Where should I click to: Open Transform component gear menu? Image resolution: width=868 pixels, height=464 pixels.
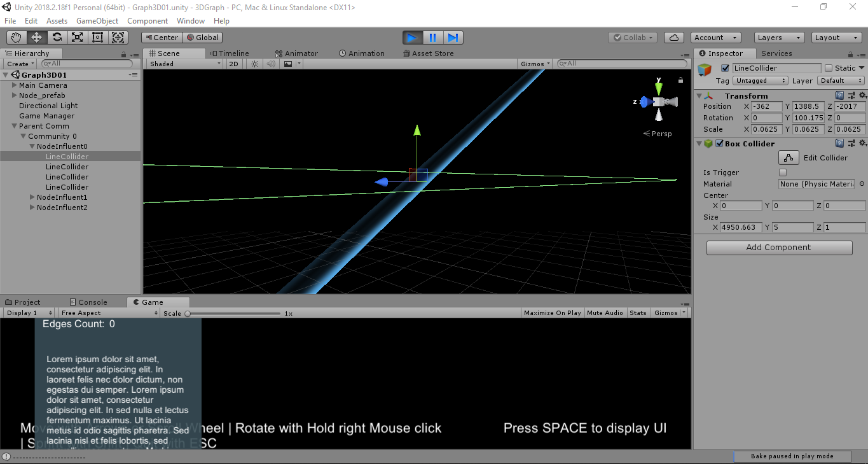(861, 95)
